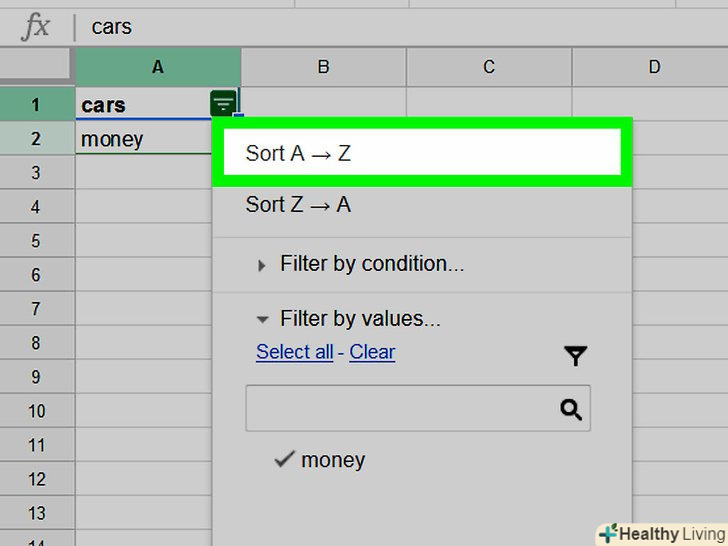
Task: Click the filter values search field
Action: click(x=402, y=409)
